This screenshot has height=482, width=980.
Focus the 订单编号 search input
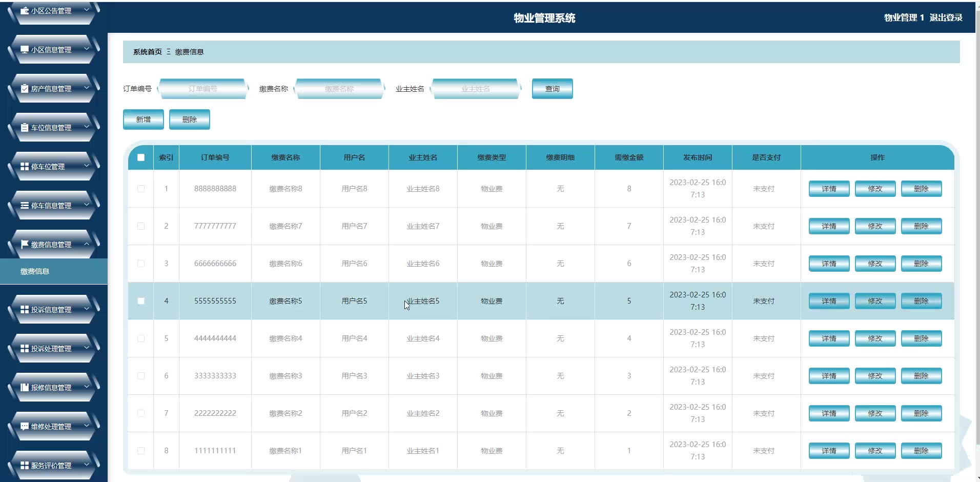(203, 89)
